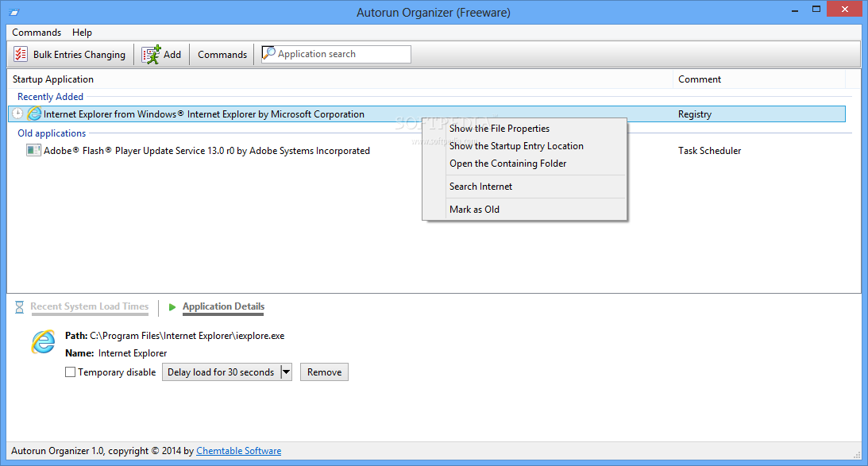This screenshot has width=868, height=466.
Task: Click the Commands toolbar button
Action: pos(222,54)
